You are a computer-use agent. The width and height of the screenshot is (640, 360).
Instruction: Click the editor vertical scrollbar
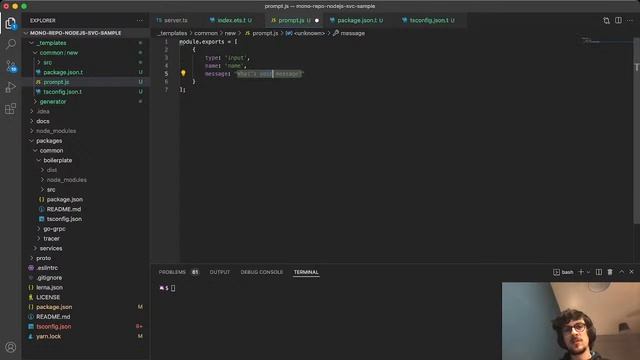[x=636, y=131]
